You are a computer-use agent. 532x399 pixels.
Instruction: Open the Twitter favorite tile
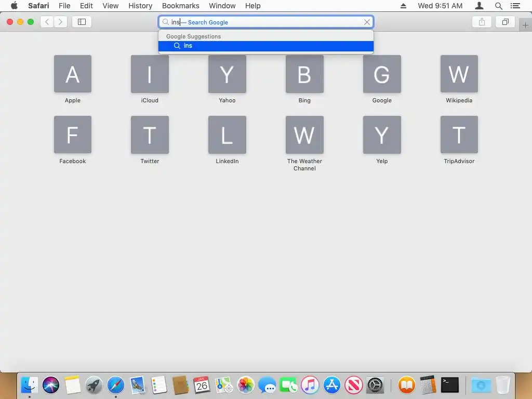(x=150, y=135)
